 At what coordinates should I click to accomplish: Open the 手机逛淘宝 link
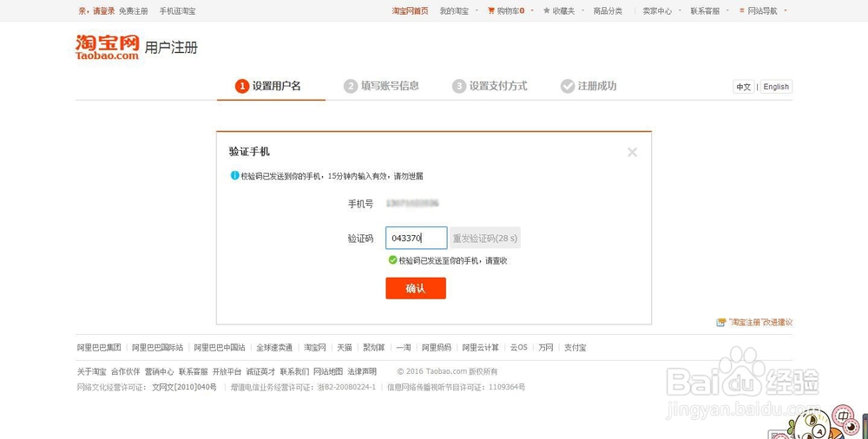[178, 11]
